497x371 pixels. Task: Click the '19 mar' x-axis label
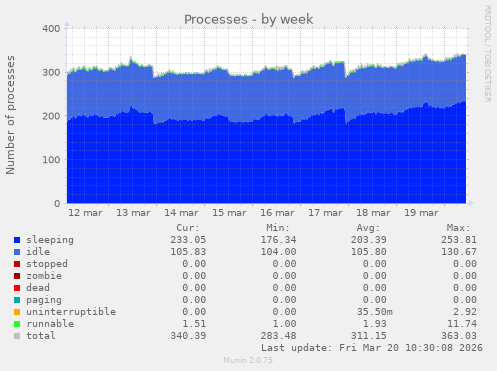pyautogui.click(x=421, y=213)
